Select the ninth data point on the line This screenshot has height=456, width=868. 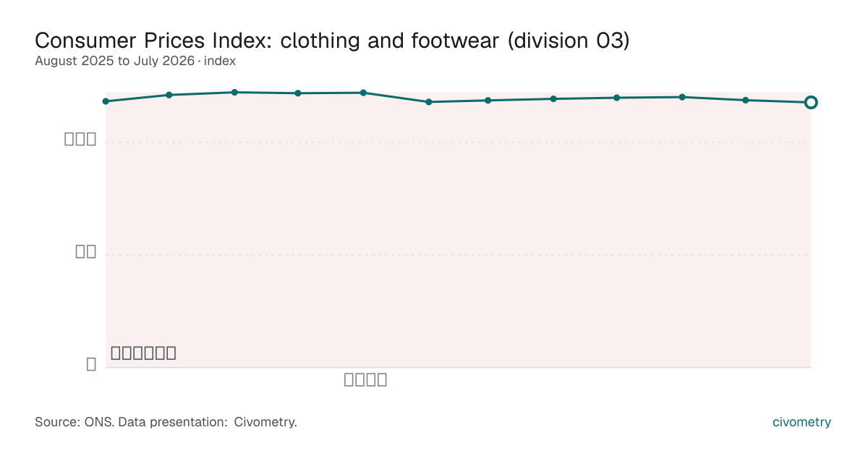click(617, 98)
